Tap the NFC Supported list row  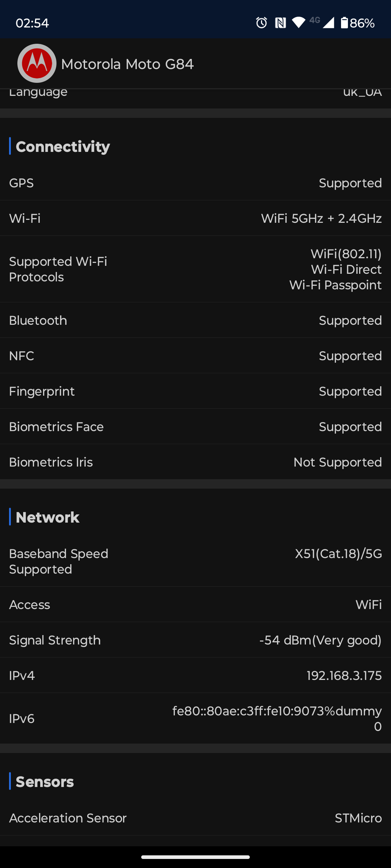click(195, 356)
